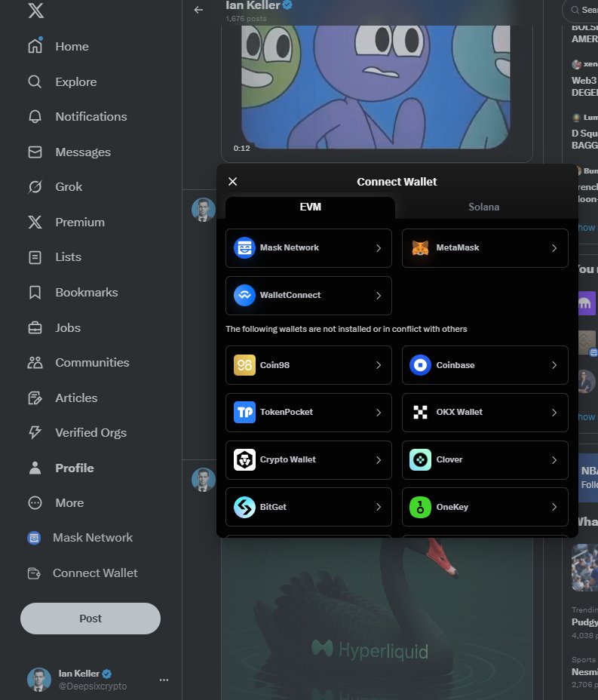Click the 0:12 video duration

click(241, 148)
